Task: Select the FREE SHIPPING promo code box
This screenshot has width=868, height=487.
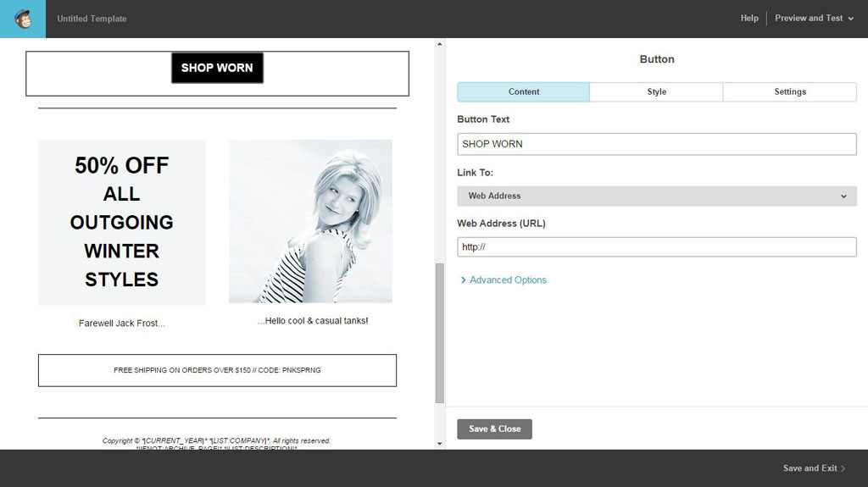Action: tap(217, 370)
